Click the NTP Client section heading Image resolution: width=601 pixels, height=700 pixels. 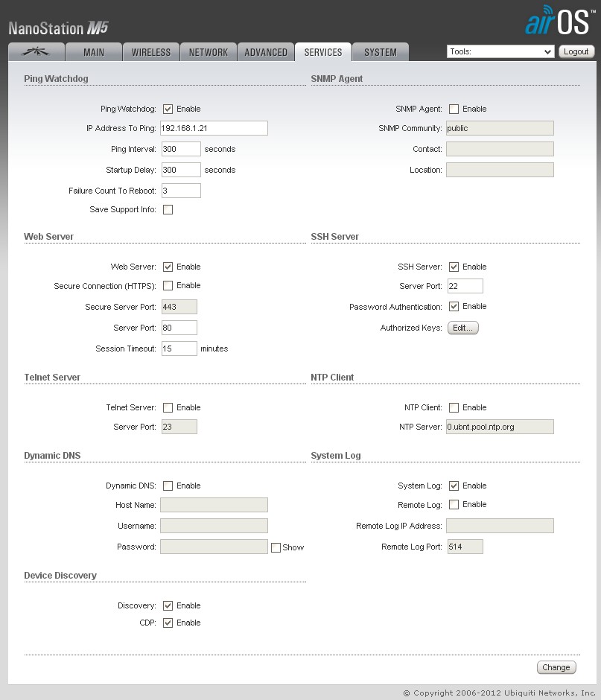tap(332, 378)
